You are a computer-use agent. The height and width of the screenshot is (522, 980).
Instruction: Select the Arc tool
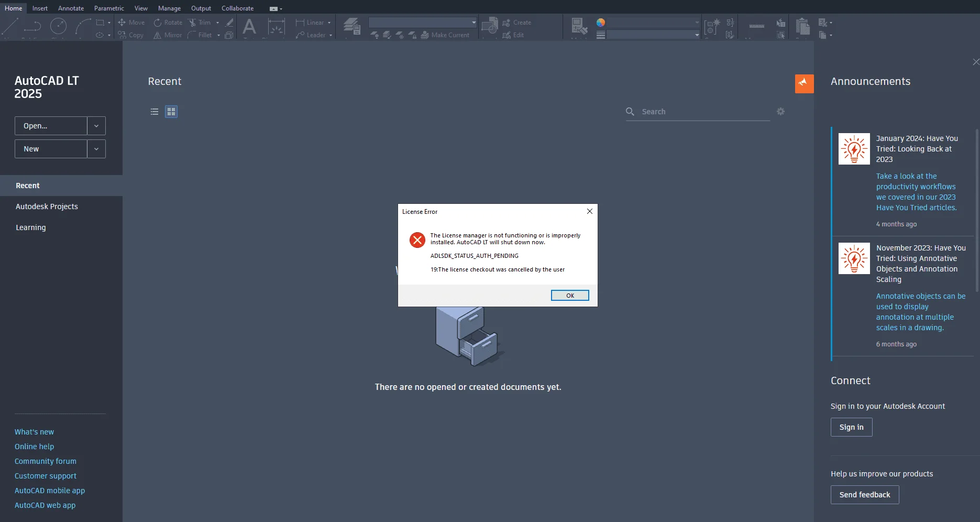click(x=83, y=27)
